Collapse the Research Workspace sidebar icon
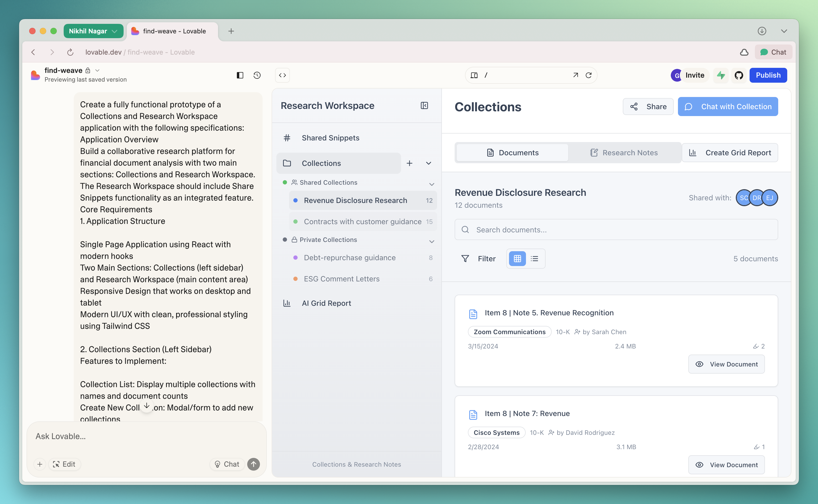The height and width of the screenshot is (504, 818). coord(424,106)
